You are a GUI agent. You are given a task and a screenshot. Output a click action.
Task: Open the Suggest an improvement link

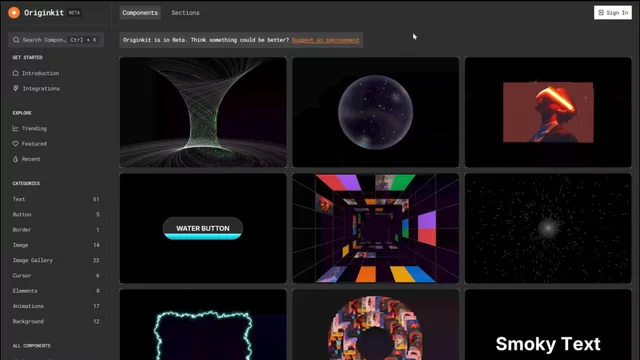(326, 40)
